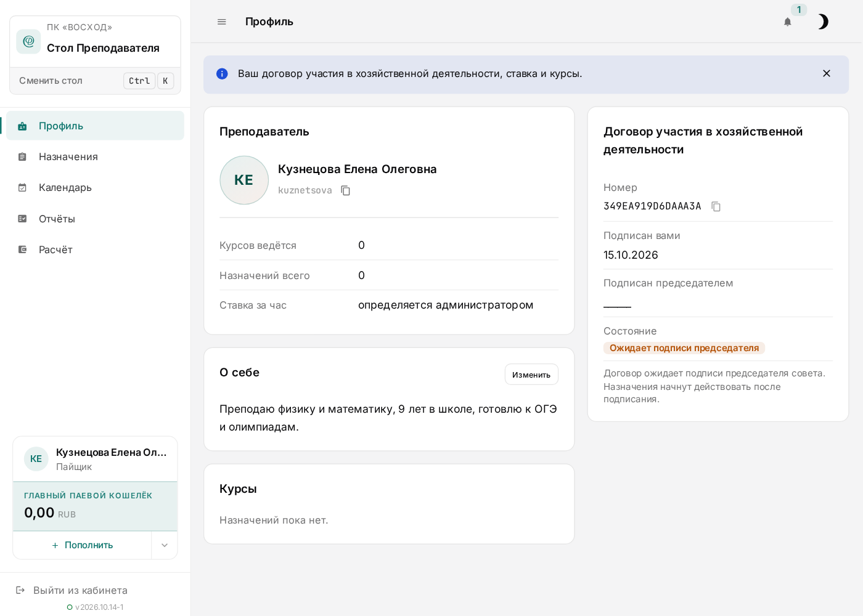Click the blue info icon in banner
863x616 pixels.
coord(222,74)
